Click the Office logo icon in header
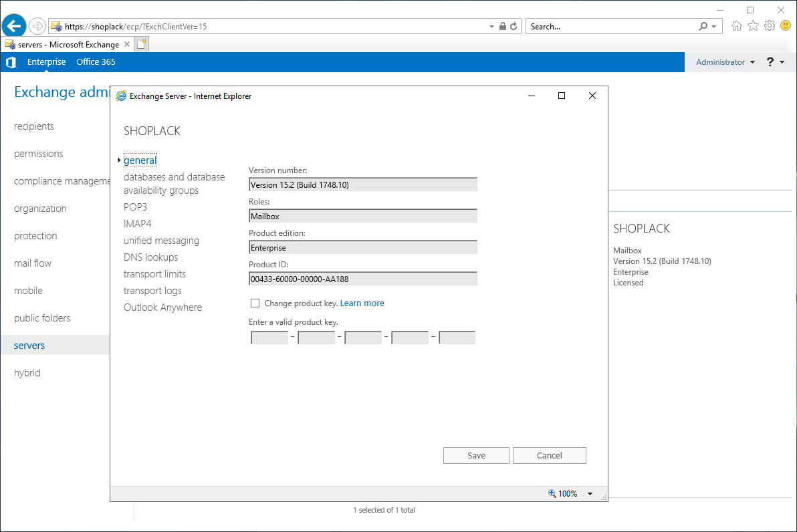The image size is (797, 532). [11, 62]
